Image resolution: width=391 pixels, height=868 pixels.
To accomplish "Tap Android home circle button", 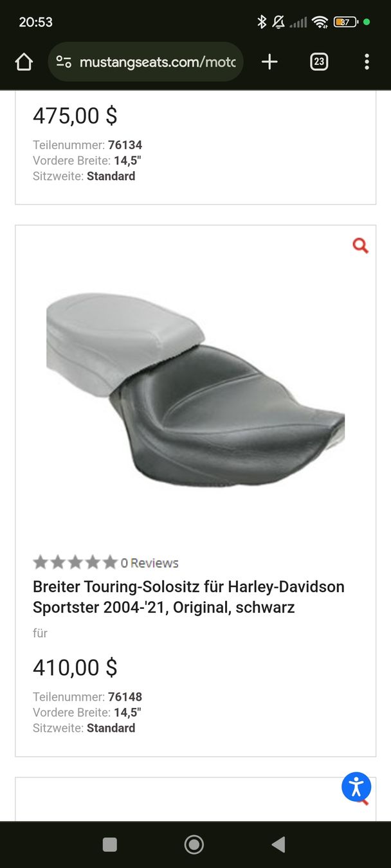I will [194, 844].
